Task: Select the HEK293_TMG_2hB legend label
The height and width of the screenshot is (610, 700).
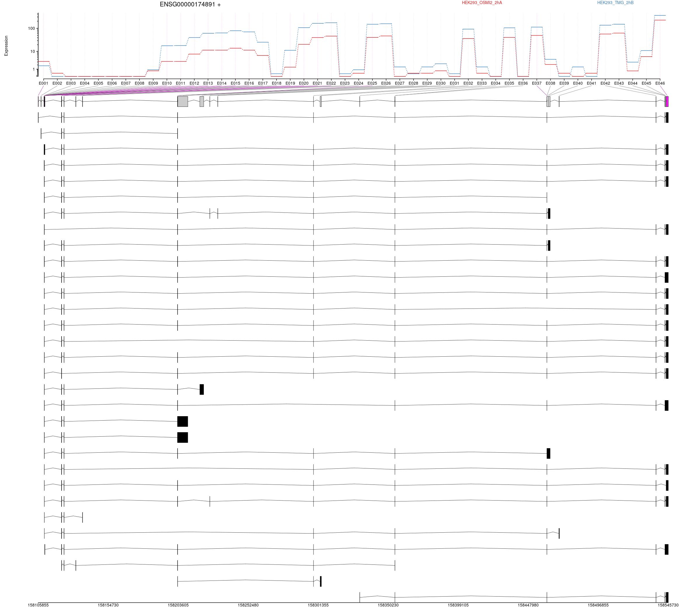Action: click(615, 3)
